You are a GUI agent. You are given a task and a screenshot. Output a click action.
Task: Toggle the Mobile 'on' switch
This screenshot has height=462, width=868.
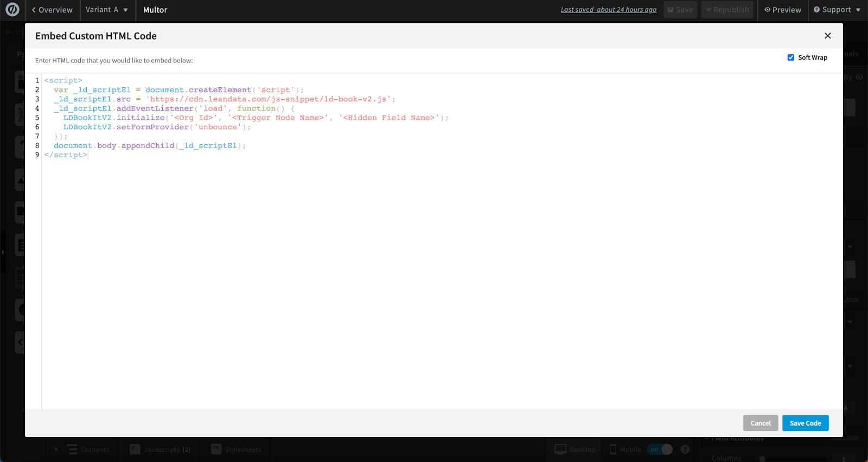coord(660,450)
